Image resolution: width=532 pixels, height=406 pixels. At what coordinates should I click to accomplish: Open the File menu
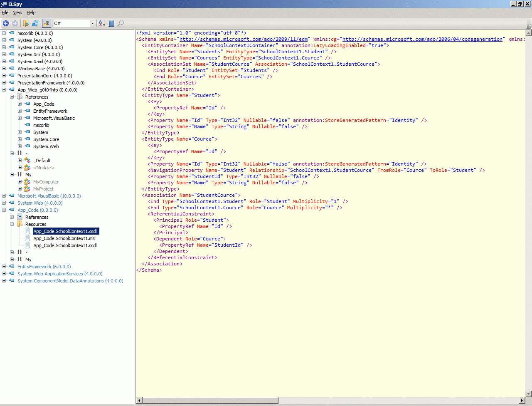(x=5, y=12)
